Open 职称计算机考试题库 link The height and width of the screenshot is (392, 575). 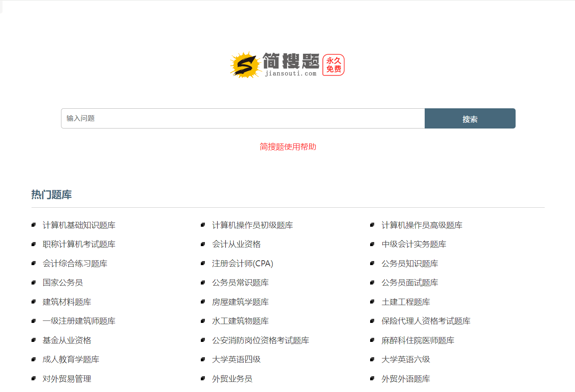(79, 244)
